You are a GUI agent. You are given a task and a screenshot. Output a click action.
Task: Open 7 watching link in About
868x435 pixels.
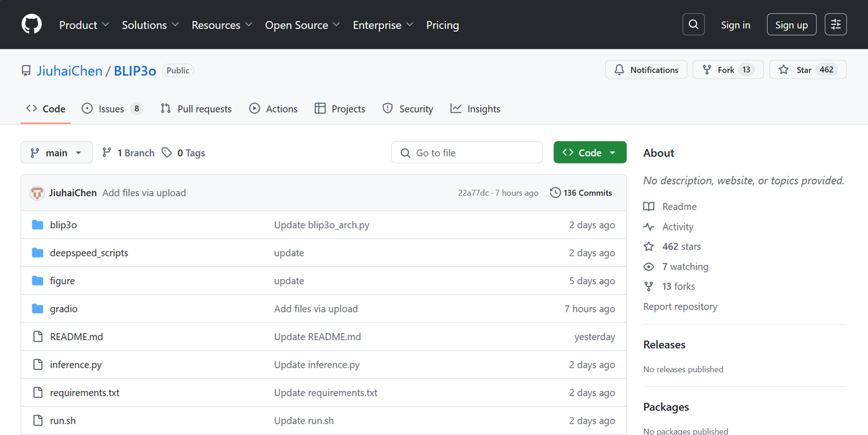(x=685, y=267)
